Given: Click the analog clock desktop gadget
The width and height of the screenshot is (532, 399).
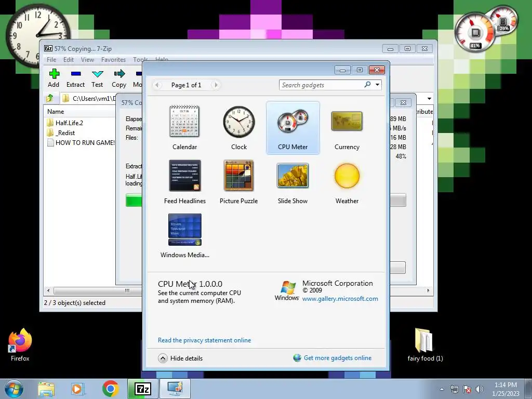Looking at the screenshot, I should (37, 35).
